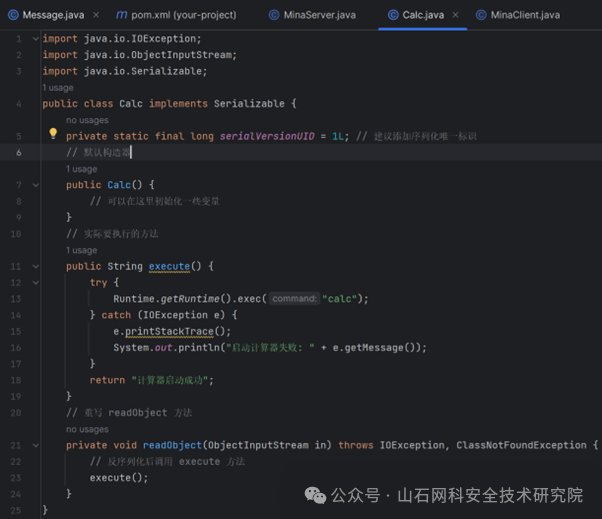Image resolution: width=602 pixels, height=519 pixels.
Task: Click the yellow light bulb quick-fix icon
Action: tap(53, 133)
